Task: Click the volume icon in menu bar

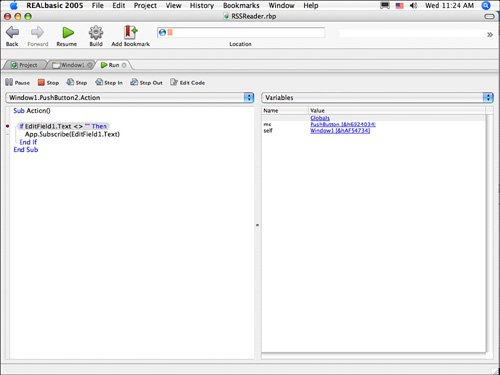Action: (x=413, y=5)
